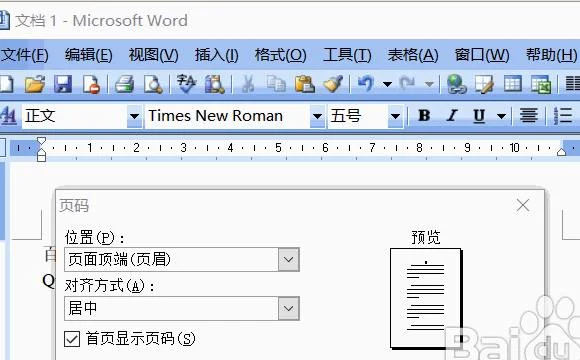Screen dimensions: 580x360
Task: Open the 视图(V) menu
Action: click(x=154, y=55)
